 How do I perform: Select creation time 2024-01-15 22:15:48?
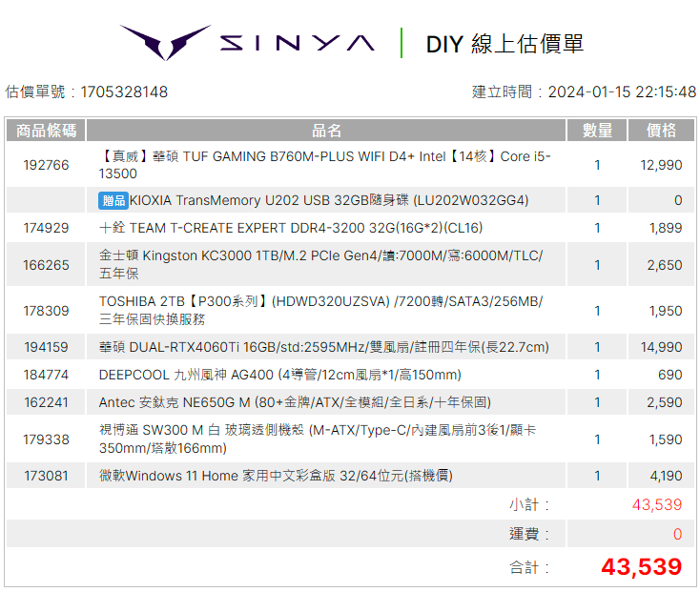coord(622,92)
